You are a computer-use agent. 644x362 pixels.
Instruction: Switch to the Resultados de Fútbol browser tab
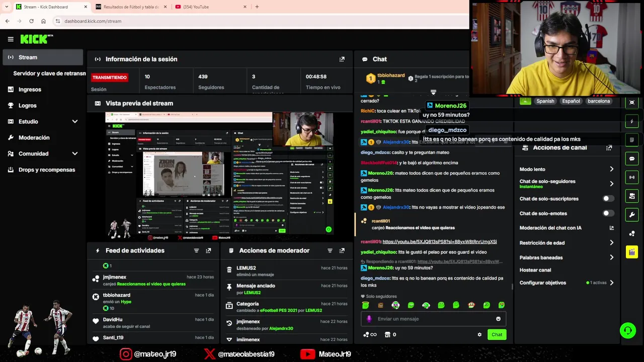(x=130, y=7)
